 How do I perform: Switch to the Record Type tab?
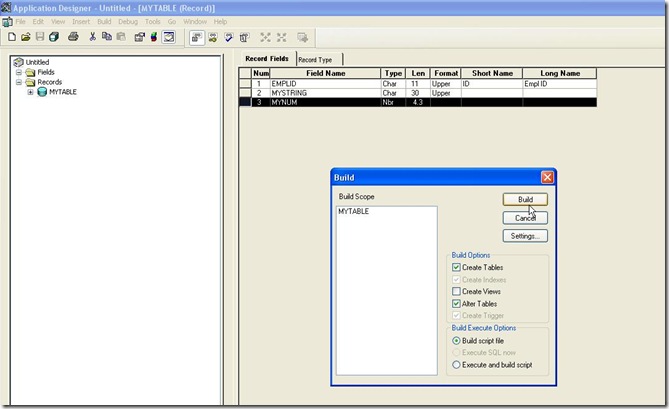[x=315, y=60]
